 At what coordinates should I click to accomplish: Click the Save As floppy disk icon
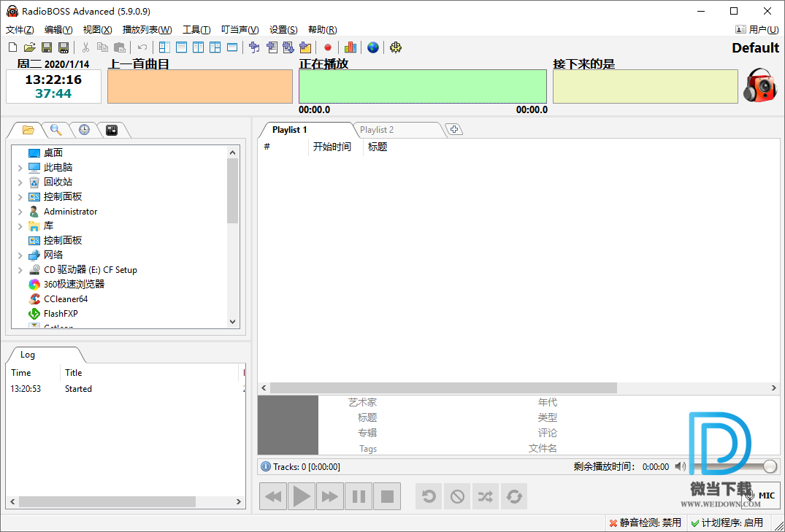click(x=64, y=47)
